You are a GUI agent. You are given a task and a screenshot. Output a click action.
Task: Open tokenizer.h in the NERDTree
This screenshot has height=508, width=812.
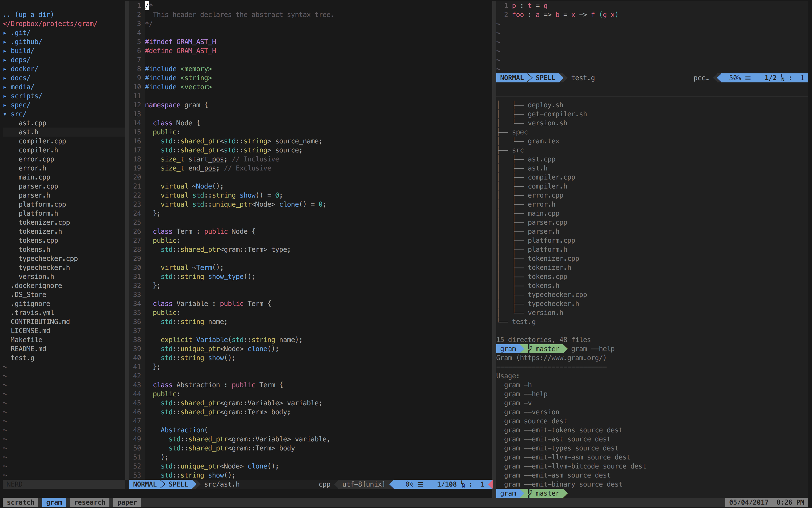point(40,231)
